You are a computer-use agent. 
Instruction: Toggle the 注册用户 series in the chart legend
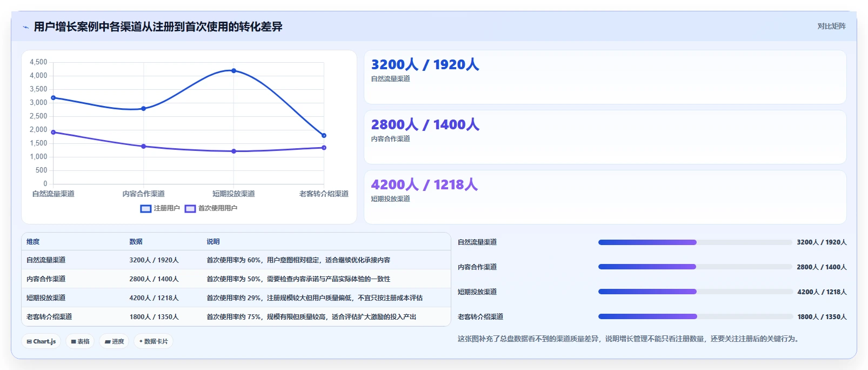160,208
